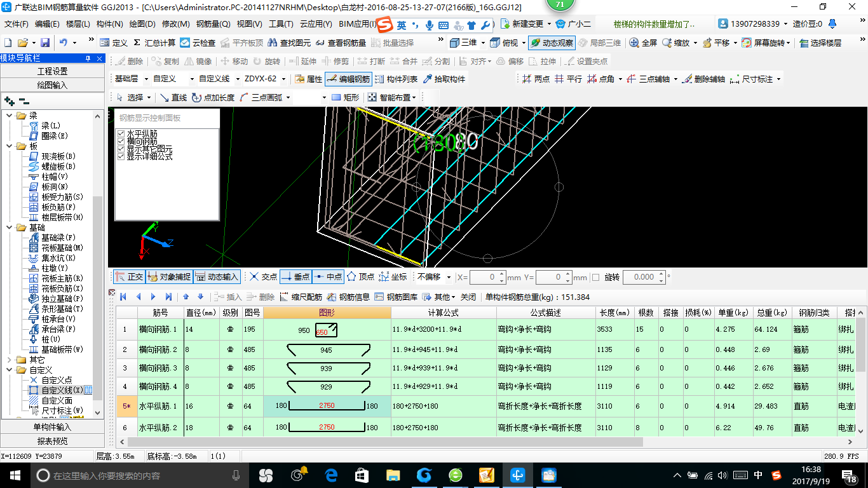Toggle 动态观察 dynamic orbit view
The height and width of the screenshot is (488, 868).
click(551, 43)
